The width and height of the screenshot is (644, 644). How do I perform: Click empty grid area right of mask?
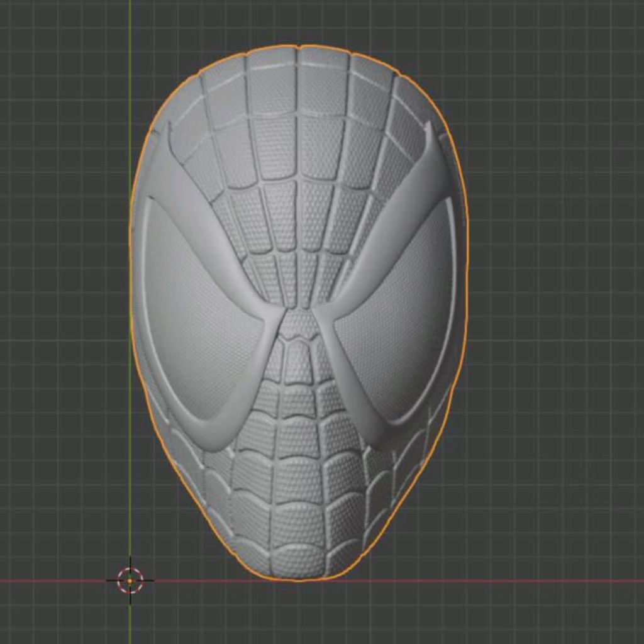(555, 287)
